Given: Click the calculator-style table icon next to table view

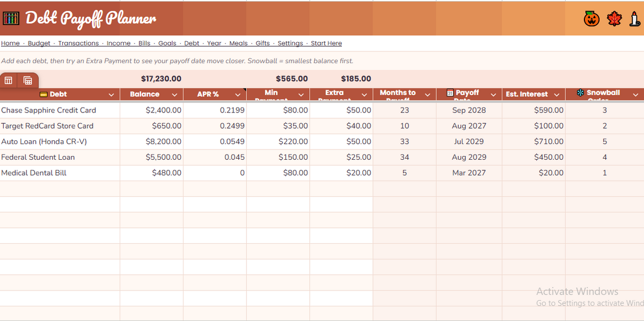Looking at the screenshot, I should (x=27, y=81).
